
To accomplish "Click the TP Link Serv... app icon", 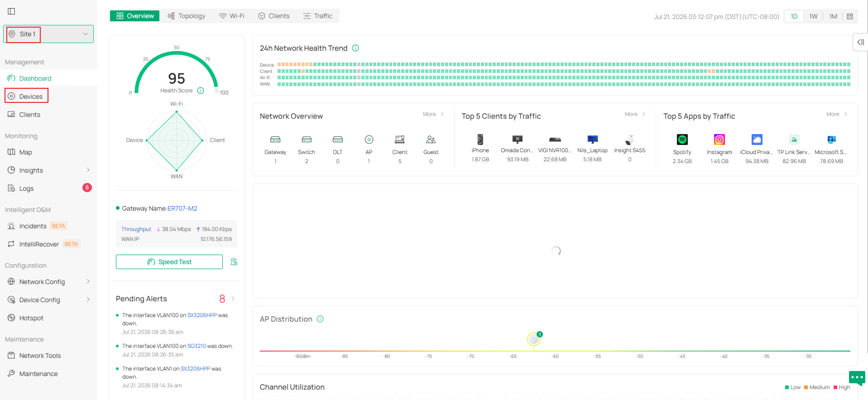I will (794, 139).
